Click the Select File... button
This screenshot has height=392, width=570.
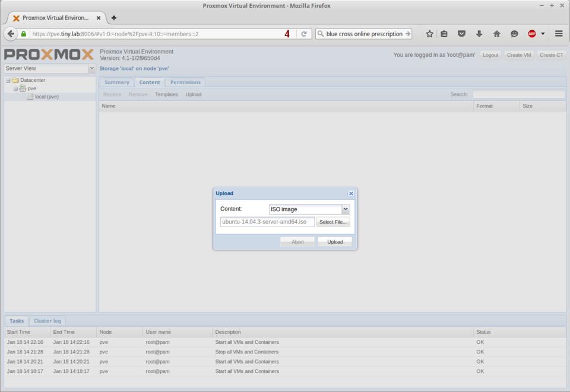click(x=332, y=222)
